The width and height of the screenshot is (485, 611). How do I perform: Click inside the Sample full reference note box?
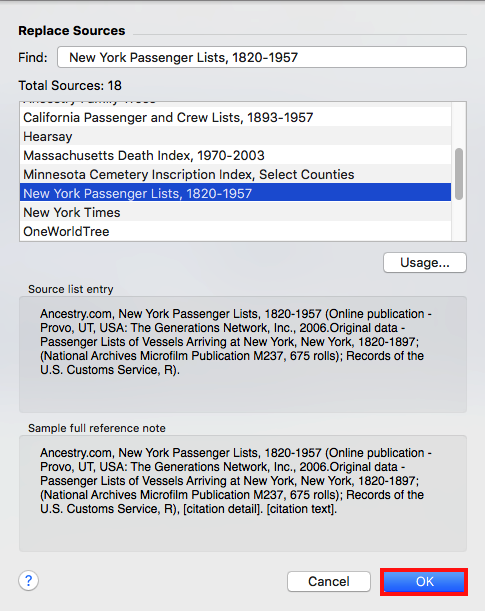(x=243, y=493)
